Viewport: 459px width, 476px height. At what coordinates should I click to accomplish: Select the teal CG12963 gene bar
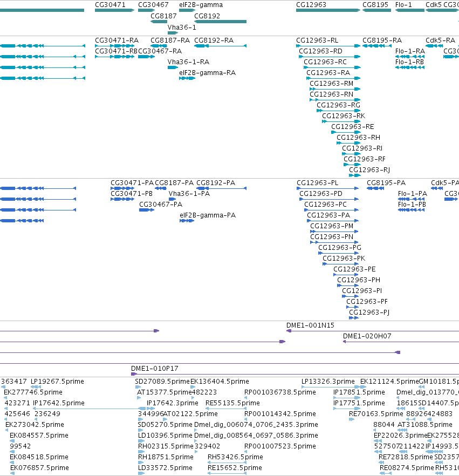tap(328, 10)
